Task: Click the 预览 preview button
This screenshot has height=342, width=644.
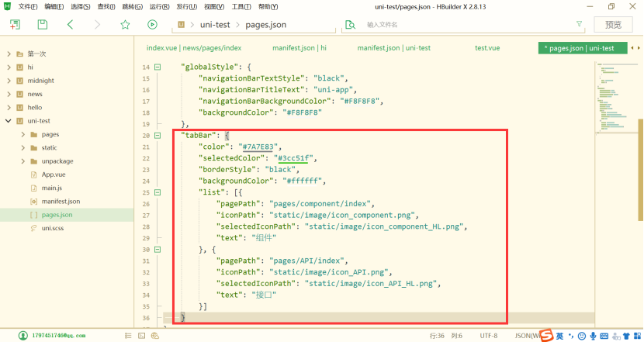Action: (613, 25)
